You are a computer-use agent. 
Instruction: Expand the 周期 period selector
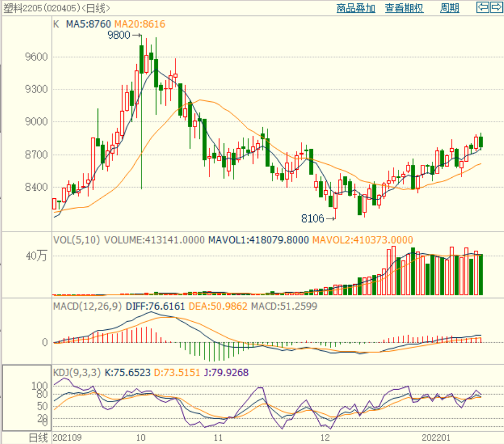click(450, 8)
